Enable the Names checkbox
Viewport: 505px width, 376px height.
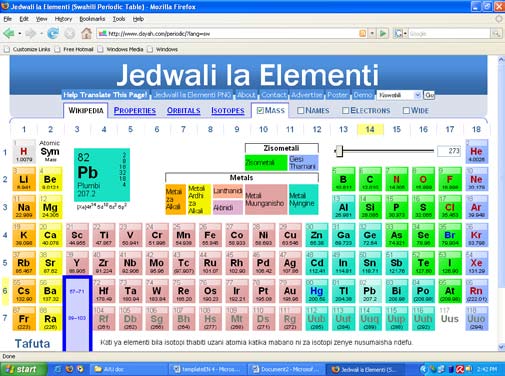(x=300, y=110)
